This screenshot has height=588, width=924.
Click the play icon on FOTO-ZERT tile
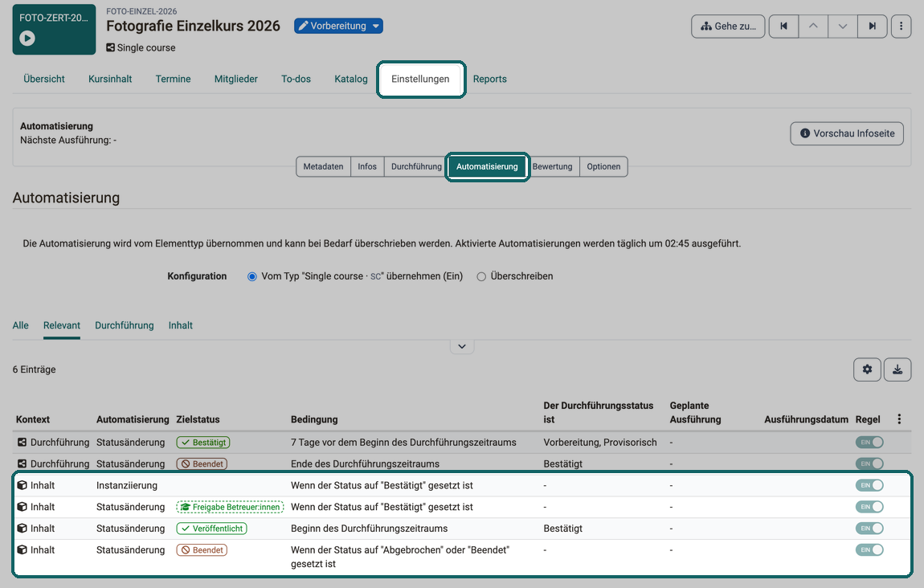coord(27,39)
